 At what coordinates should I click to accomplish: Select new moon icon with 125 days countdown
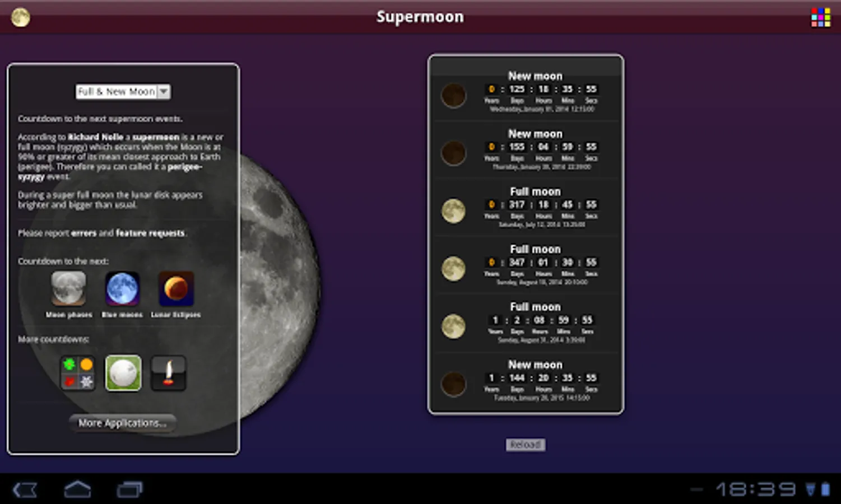453,95
